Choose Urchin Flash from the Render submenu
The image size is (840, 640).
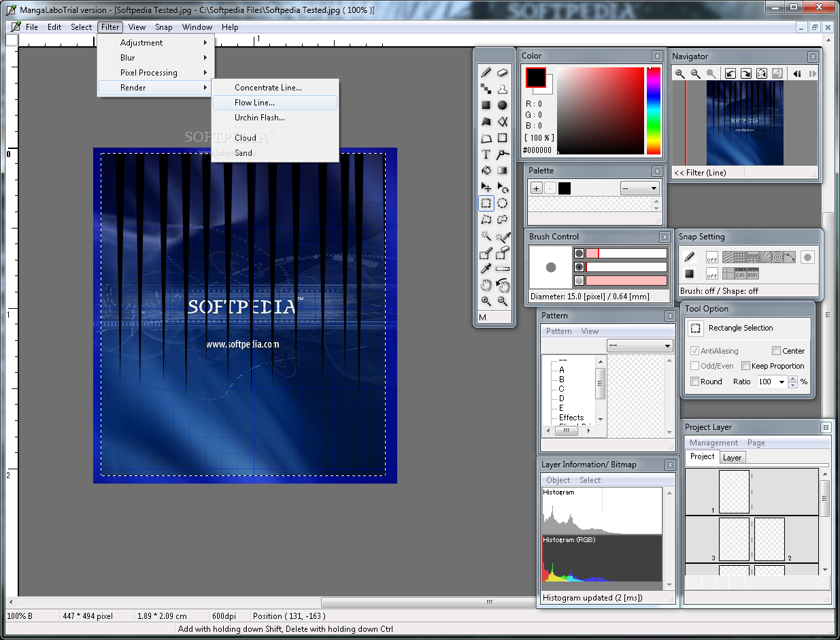(x=275, y=118)
